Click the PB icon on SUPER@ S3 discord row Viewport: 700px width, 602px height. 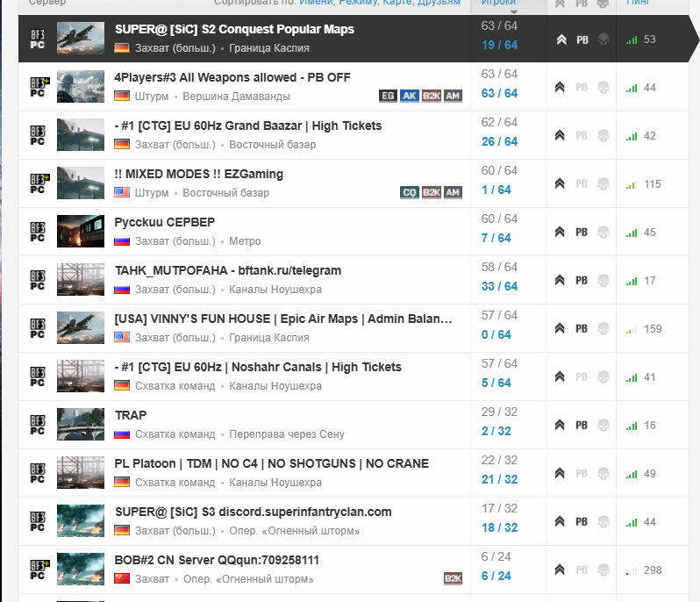(x=582, y=521)
